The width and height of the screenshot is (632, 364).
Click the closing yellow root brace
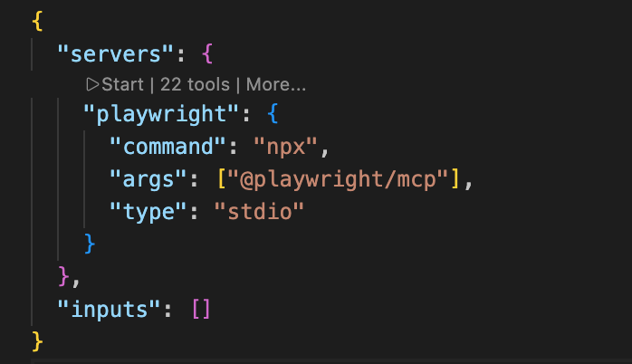point(37,341)
